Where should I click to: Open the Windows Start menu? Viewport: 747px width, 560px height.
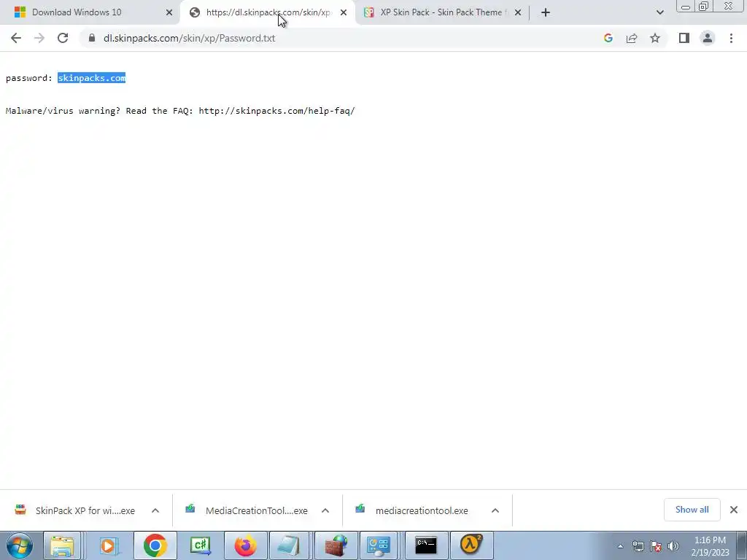(20, 545)
